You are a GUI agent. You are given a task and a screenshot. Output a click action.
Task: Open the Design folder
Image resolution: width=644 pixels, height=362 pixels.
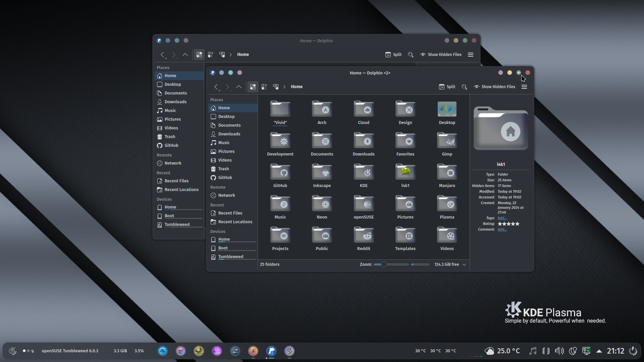click(x=405, y=113)
